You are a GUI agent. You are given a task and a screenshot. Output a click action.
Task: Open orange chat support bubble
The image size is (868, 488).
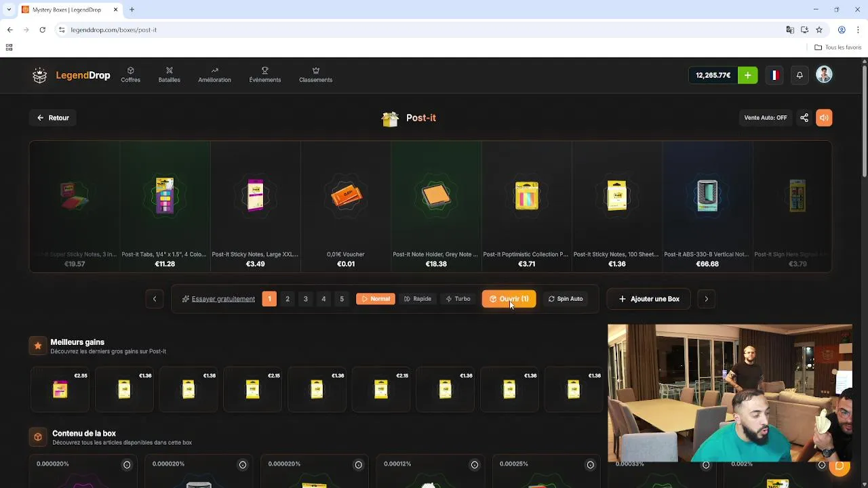click(840, 466)
